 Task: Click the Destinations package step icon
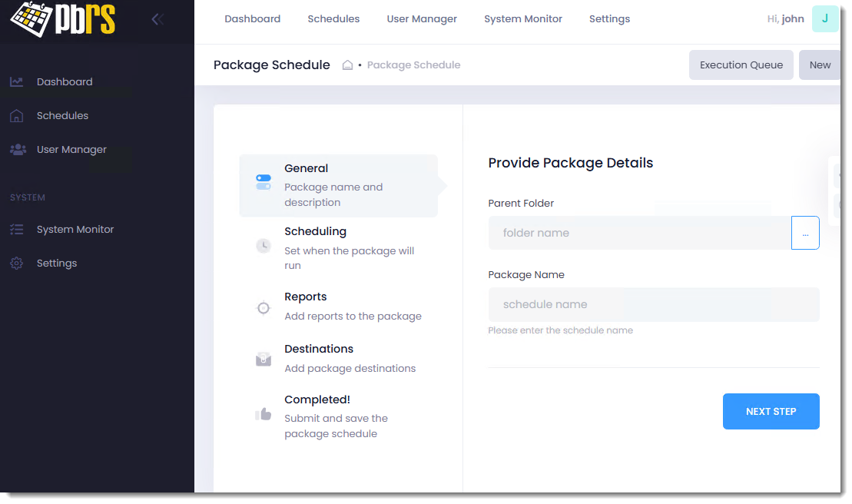pyautogui.click(x=264, y=360)
